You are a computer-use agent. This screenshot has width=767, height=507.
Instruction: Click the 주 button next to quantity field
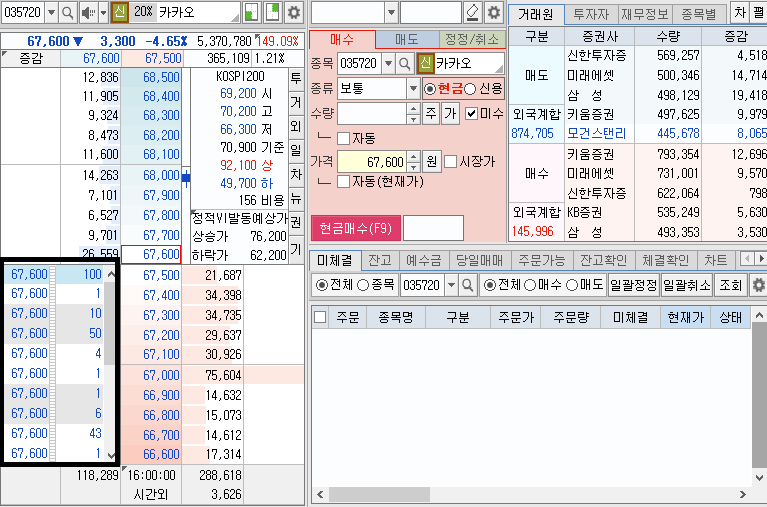431,114
